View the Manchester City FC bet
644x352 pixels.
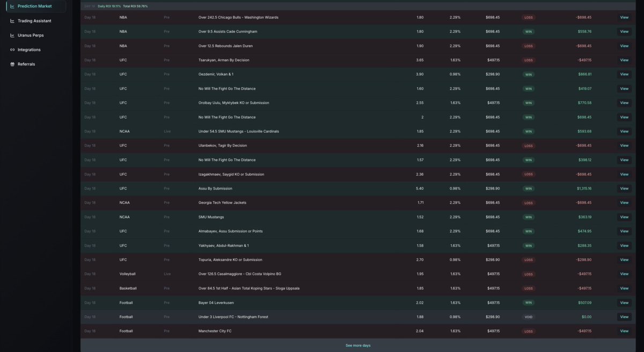point(624,331)
